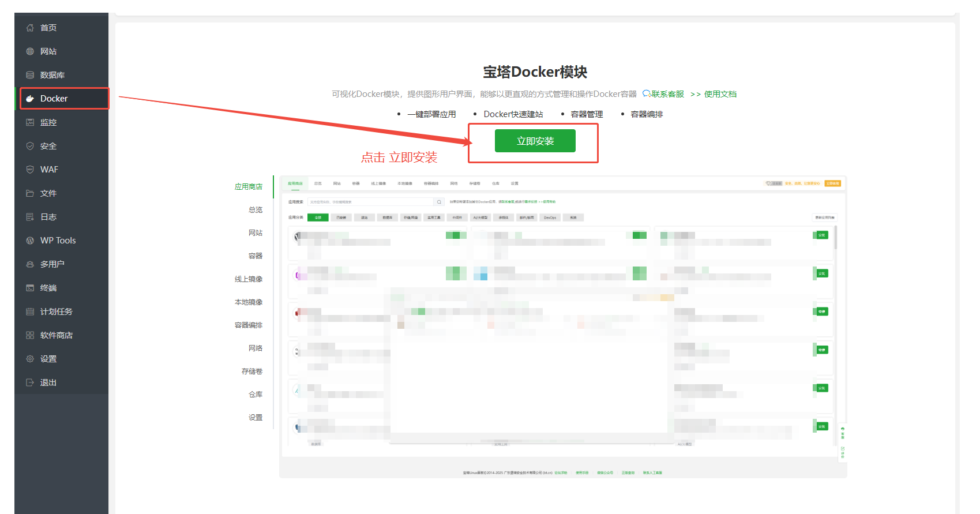This screenshot has height=514, width=980.
Task: Open the 监控 monitoring icon
Action: coord(30,122)
